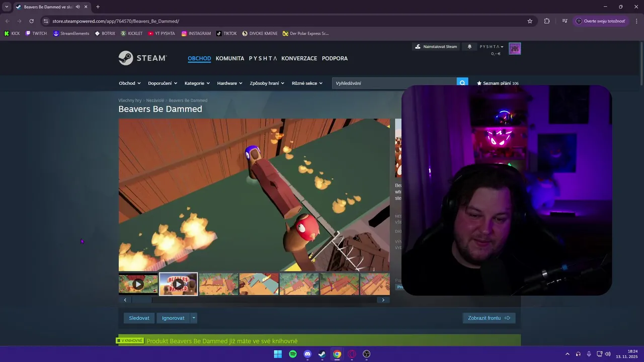Viewport: 644px width, 362px height.
Task: Click the user avatar in Steam header
Action: pyautogui.click(x=515, y=49)
